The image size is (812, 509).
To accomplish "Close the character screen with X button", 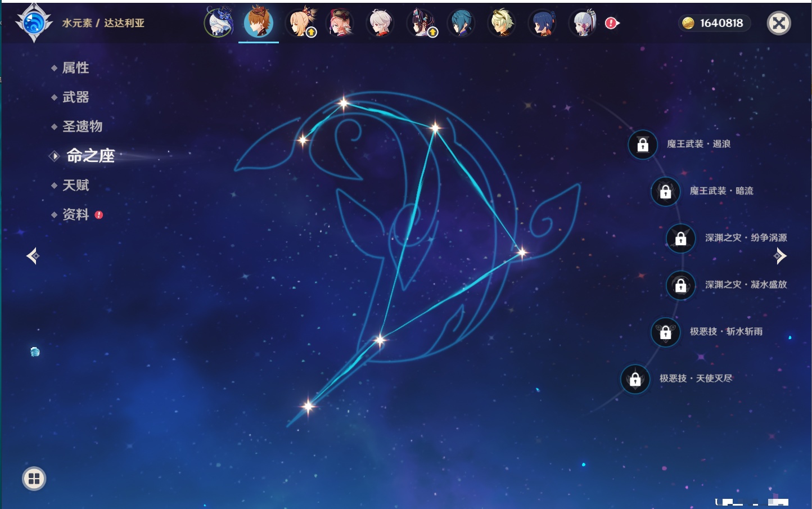I will 779,23.
